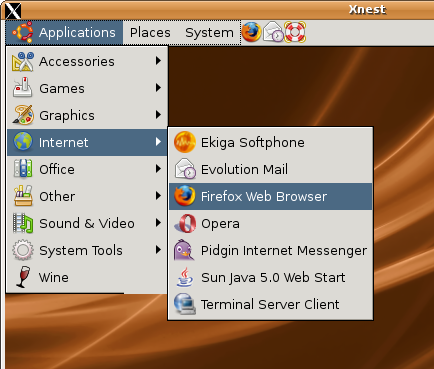Screen dimensions: 434x369
Task: Click the Pidgin purple bird icon
Action: tap(184, 250)
